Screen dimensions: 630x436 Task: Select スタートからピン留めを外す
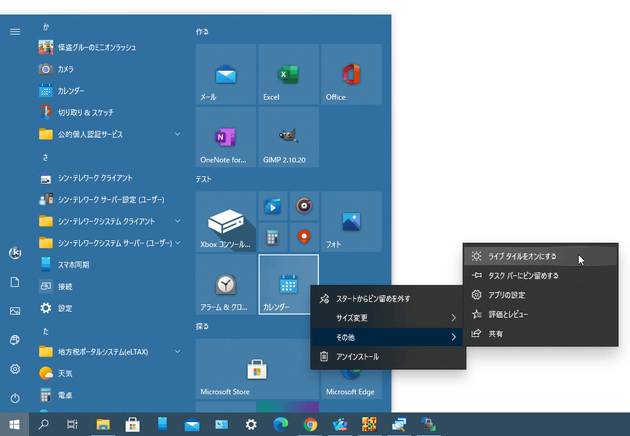pyautogui.click(x=388, y=299)
